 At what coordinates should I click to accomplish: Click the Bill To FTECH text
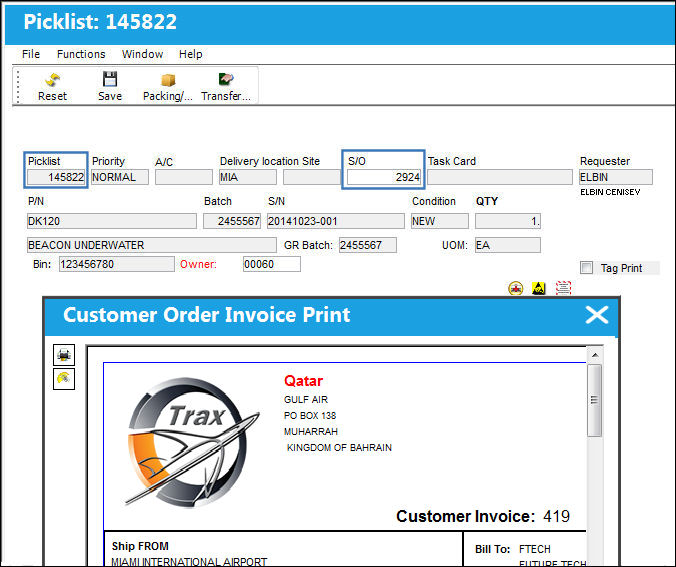tap(535, 549)
